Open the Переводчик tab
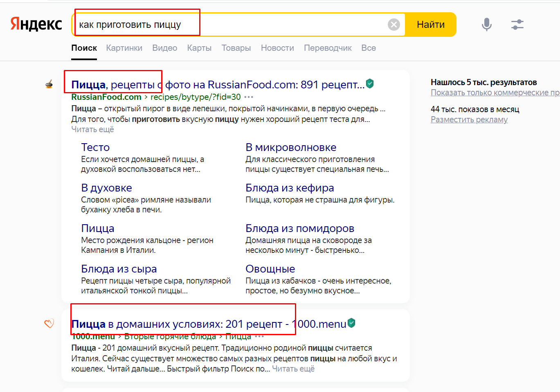 tap(328, 48)
